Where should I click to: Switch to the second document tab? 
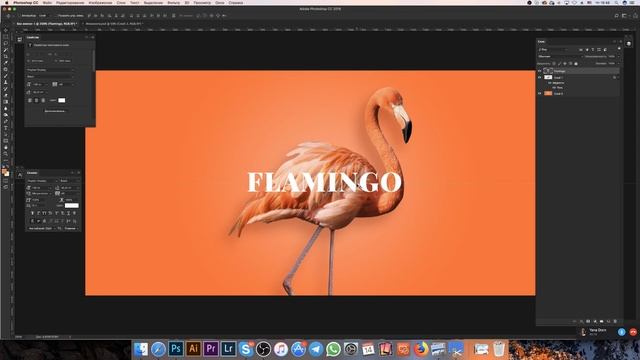[113, 24]
